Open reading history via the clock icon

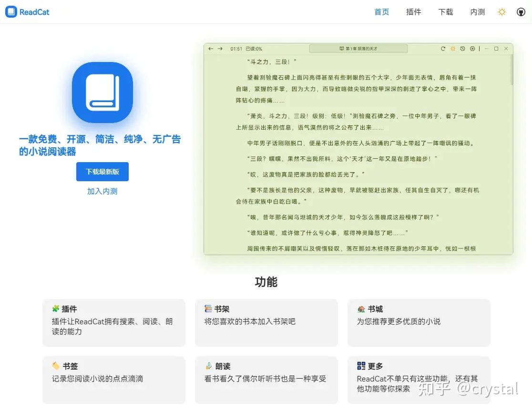[462, 48]
